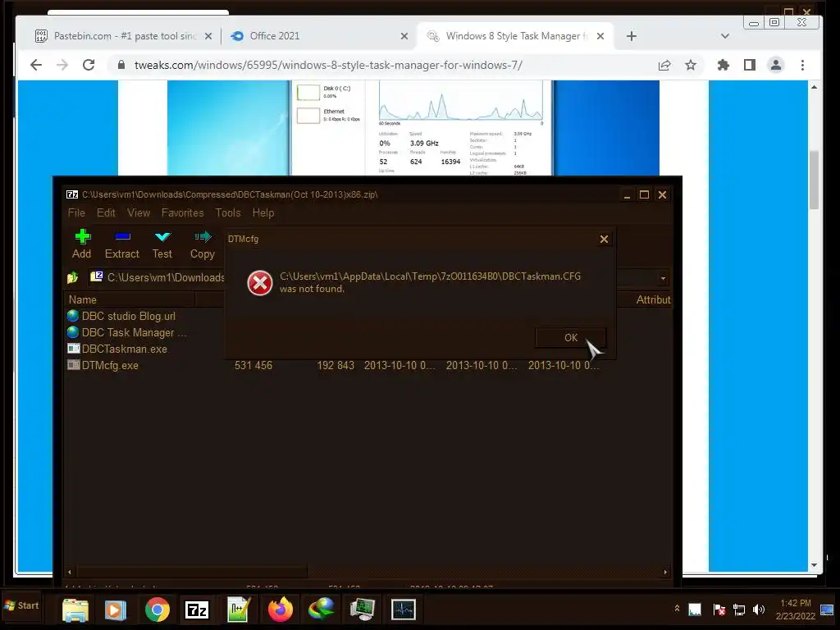Open the green monitor taskbar icon
This screenshot has width=840, height=630.
(x=363, y=609)
